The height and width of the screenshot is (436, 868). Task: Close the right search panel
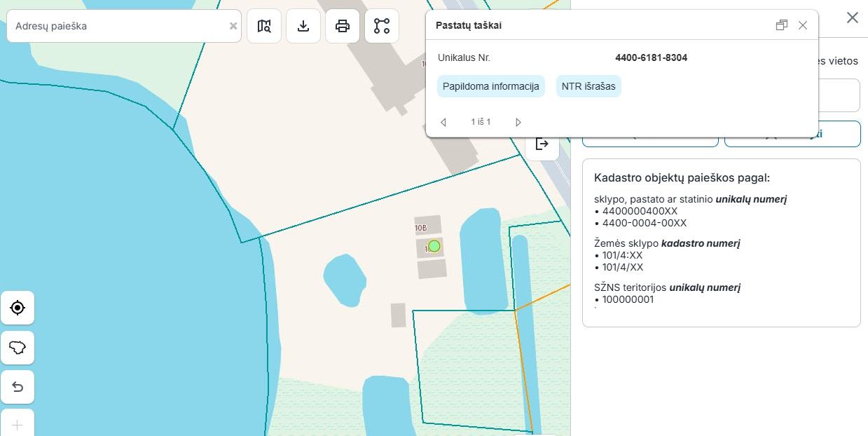pyautogui.click(x=852, y=18)
